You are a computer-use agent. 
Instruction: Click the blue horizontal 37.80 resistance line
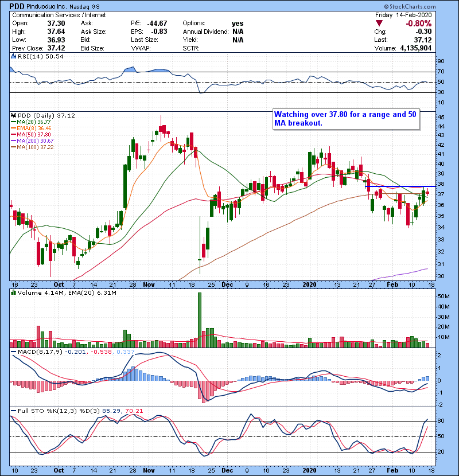(x=400, y=186)
